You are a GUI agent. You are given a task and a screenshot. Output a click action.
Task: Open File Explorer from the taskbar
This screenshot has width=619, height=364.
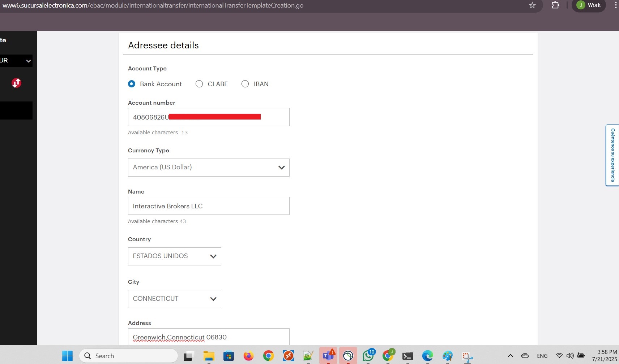pos(209,356)
